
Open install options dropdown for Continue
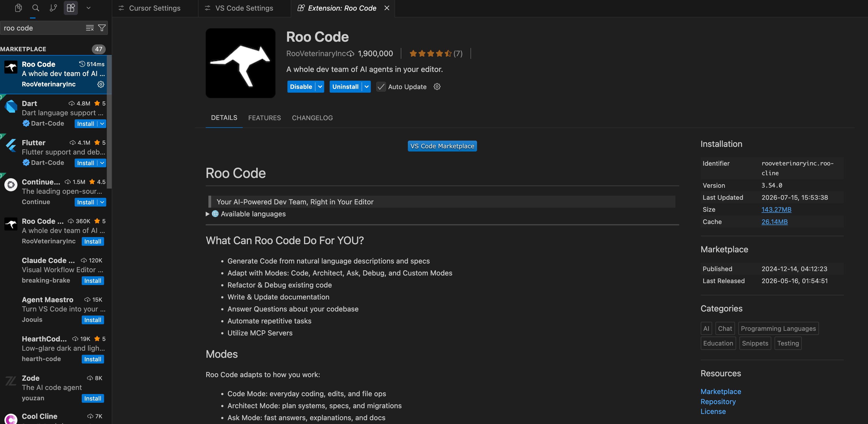coord(102,202)
